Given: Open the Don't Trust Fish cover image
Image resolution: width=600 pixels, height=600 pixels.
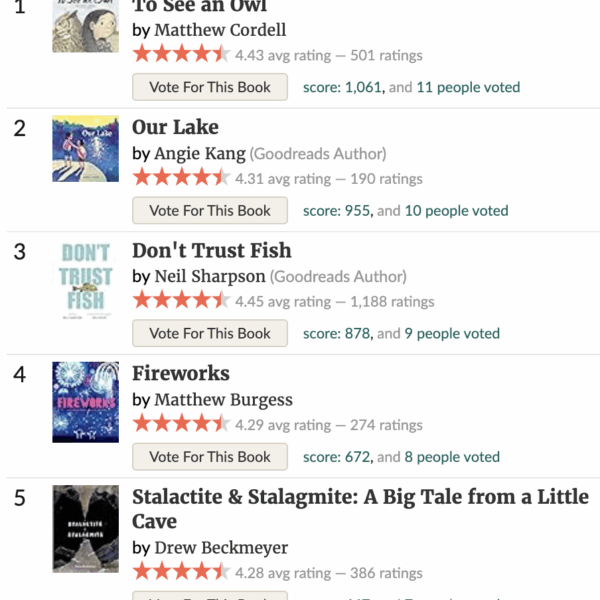Looking at the screenshot, I should click(x=85, y=275).
